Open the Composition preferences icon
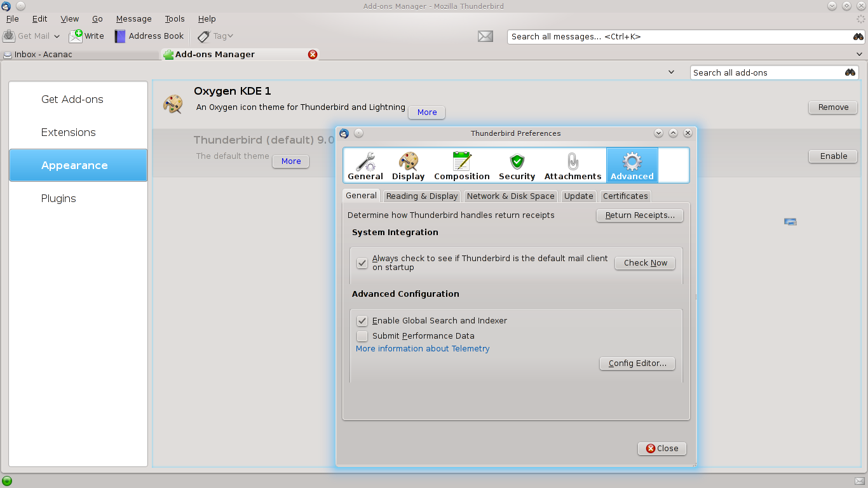The image size is (868, 488). click(462, 166)
